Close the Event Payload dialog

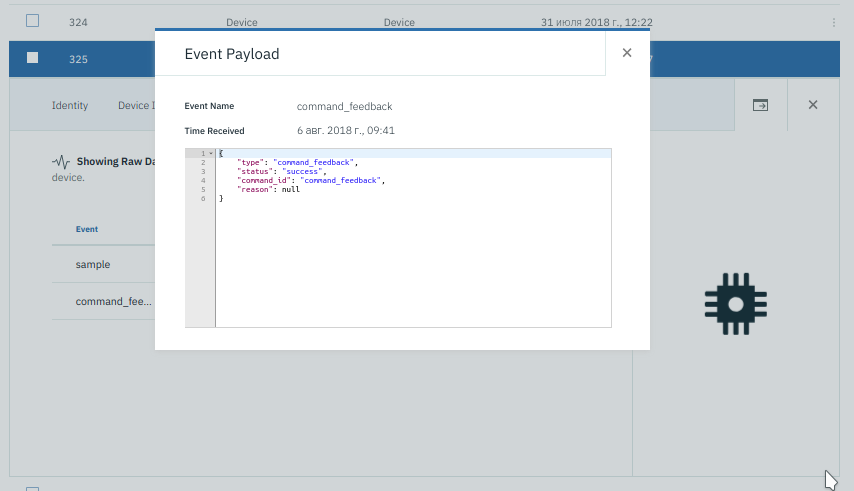(627, 53)
